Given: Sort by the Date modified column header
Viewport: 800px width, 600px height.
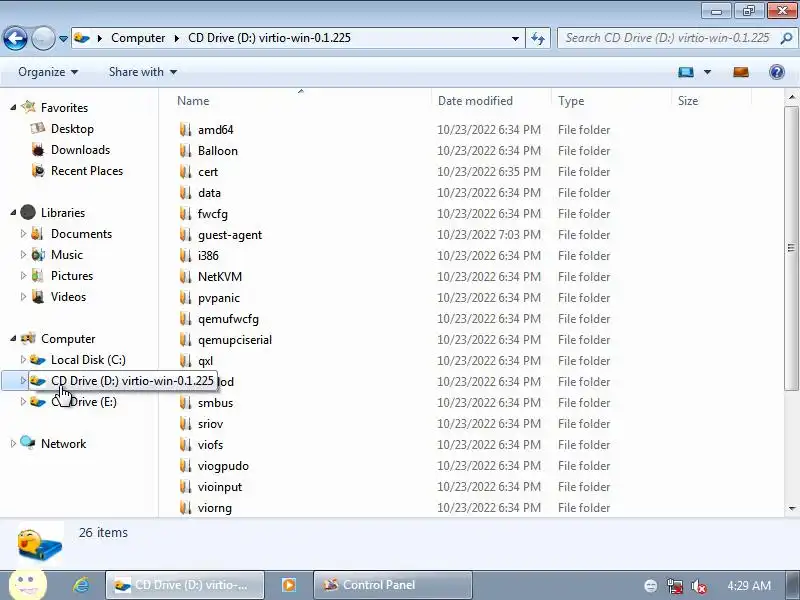Looking at the screenshot, I should 475,101.
